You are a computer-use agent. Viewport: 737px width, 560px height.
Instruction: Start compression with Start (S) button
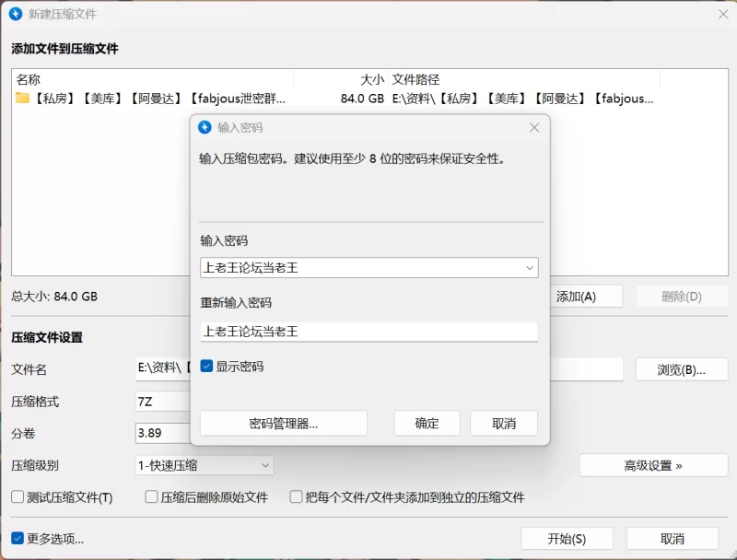point(567,539)
